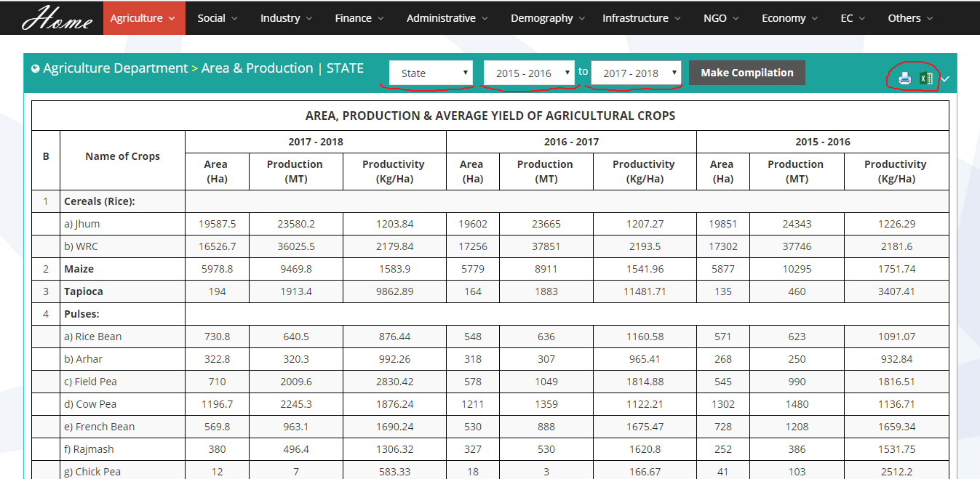Click the printer icon to print table

point(904,79)
